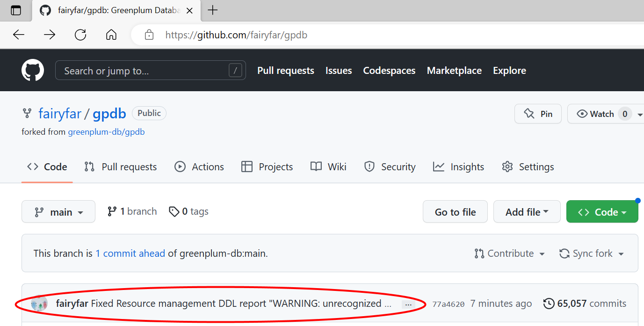Pin the repository with Pin button
The height and width of the screenshot is (326, 644).
click(538, 114)
